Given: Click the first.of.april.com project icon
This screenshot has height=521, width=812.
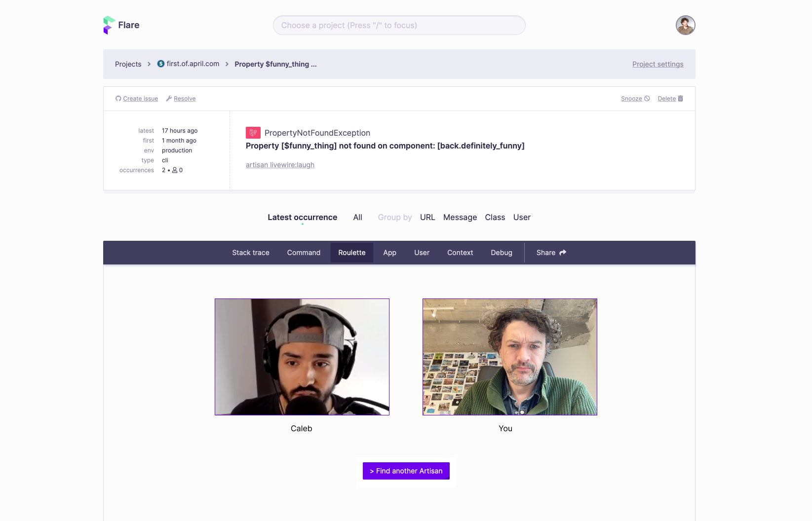Looking at the screenshot, I should (x=161, y=64).
